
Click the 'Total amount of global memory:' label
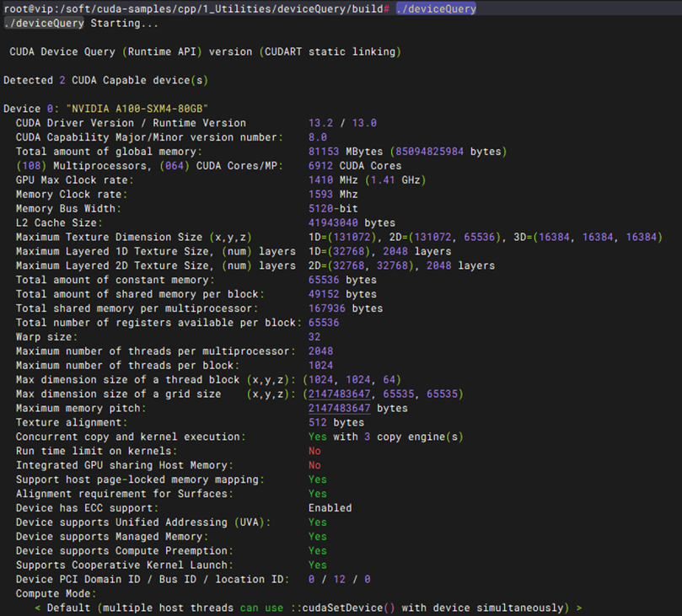(109, 152)
